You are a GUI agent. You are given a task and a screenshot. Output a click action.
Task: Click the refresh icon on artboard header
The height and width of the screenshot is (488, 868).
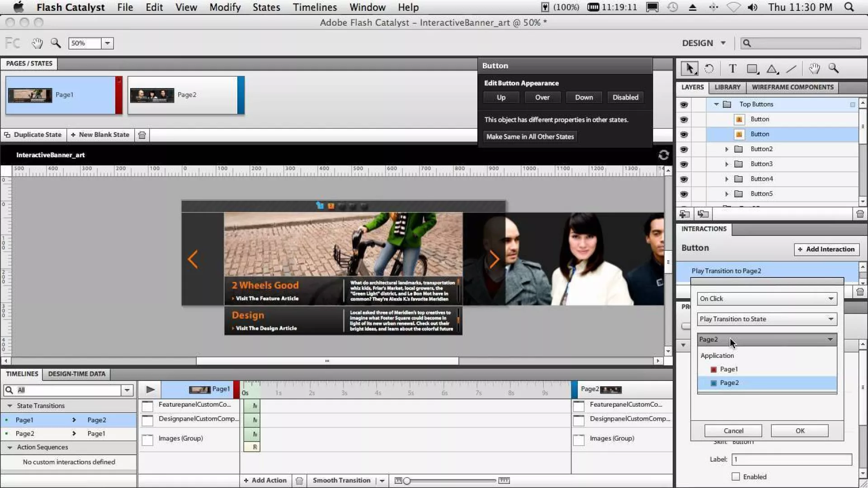tap(663, 155)
